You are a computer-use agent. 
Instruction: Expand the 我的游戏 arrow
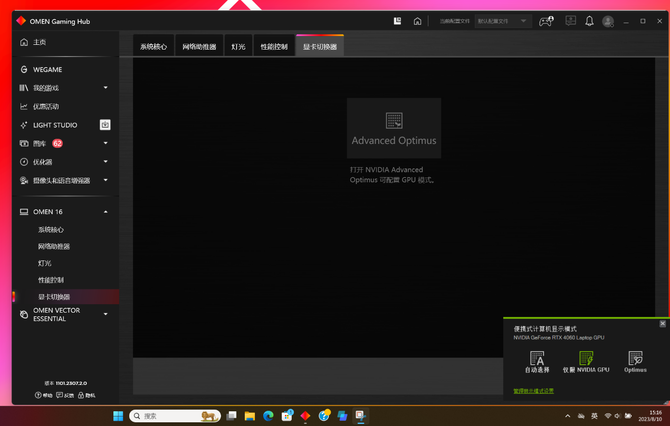coord(106,88)
